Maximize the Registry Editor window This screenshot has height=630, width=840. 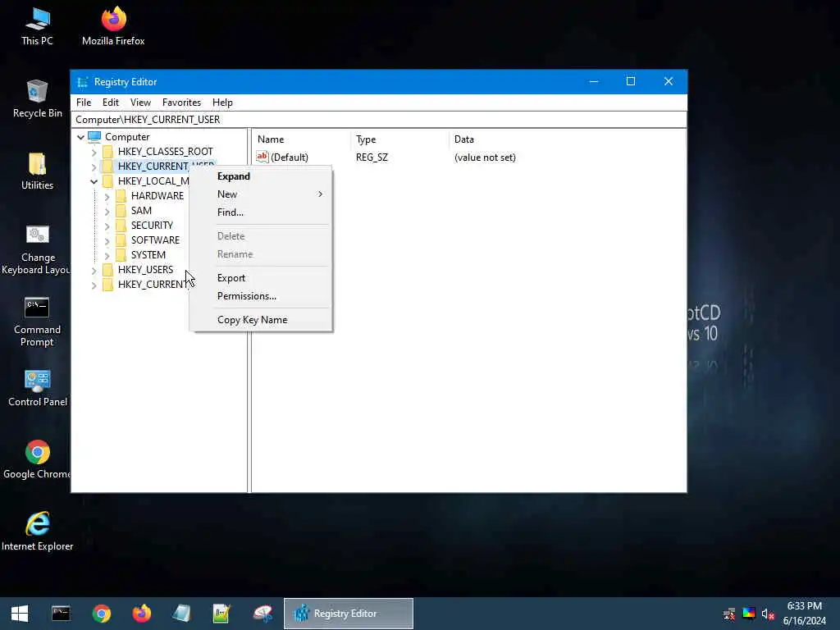coord(631,81)
